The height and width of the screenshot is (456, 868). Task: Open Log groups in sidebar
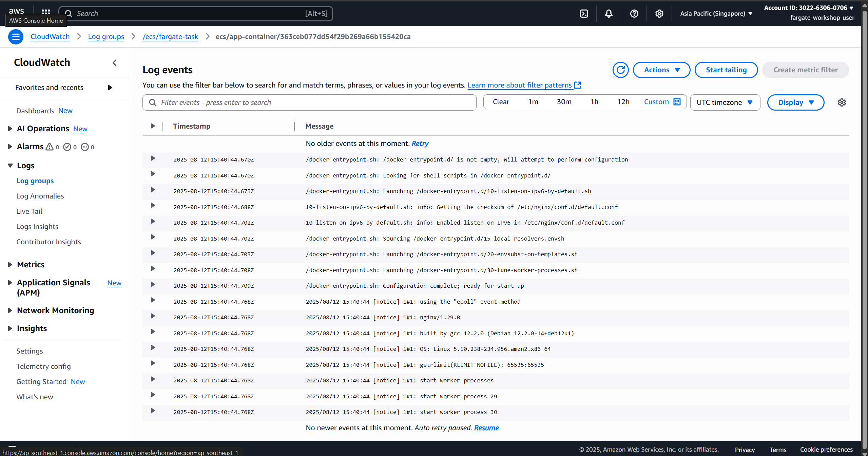click(35, 181)
